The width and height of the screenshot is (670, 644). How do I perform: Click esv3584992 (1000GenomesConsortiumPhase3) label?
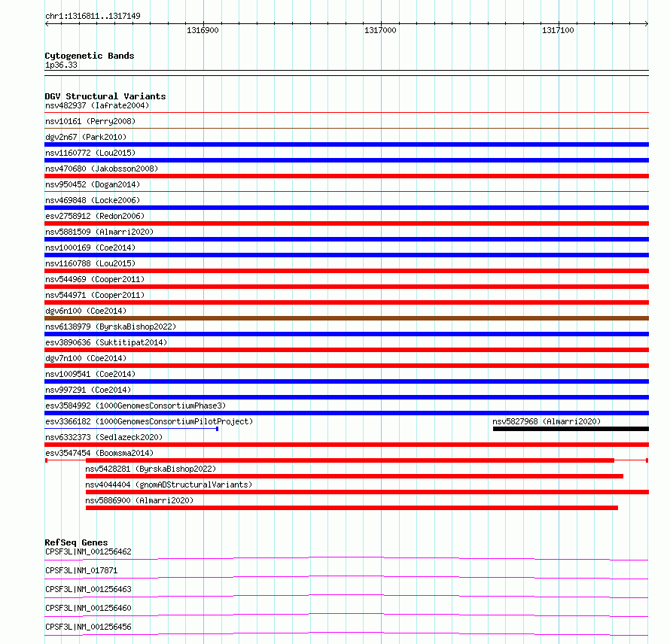tap(136, 406)
